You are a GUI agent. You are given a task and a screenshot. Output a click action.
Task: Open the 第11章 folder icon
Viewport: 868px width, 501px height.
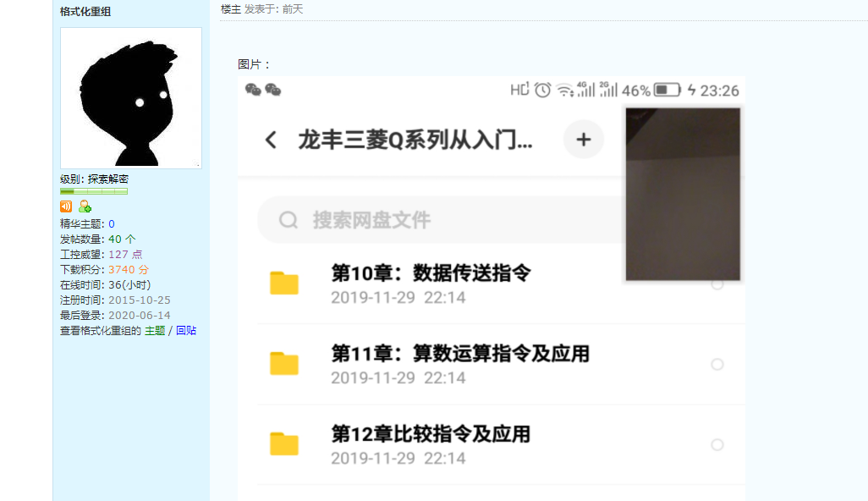click(284, 363)
